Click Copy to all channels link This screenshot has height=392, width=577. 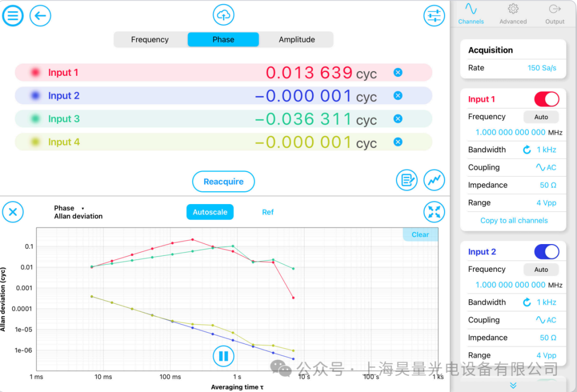pos(513,221)
